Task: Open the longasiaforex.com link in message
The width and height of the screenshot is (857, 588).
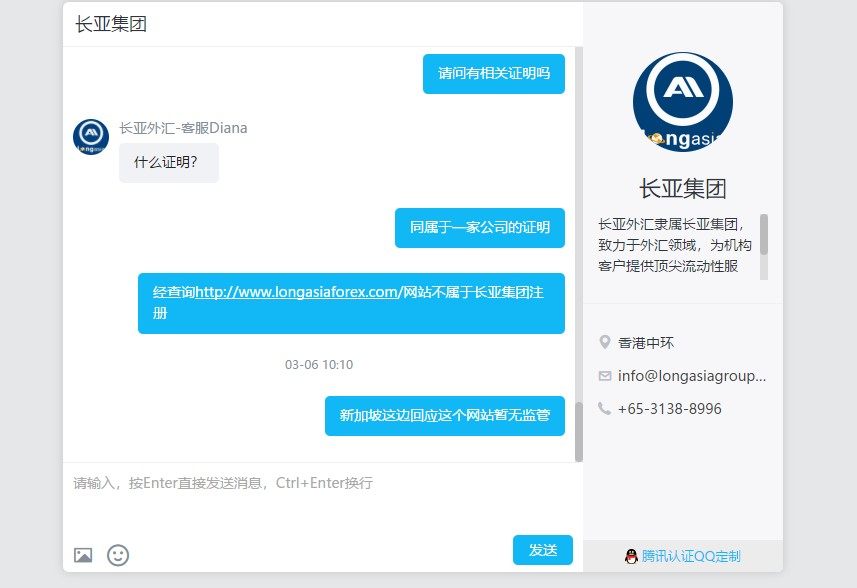Action: pos(297,293)
